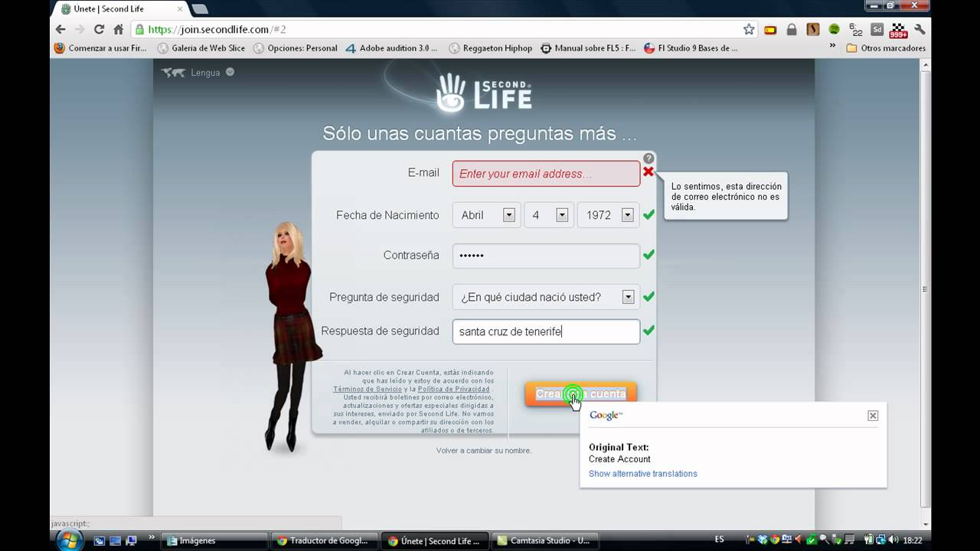Select the Únete | Second Life tab

121,9
